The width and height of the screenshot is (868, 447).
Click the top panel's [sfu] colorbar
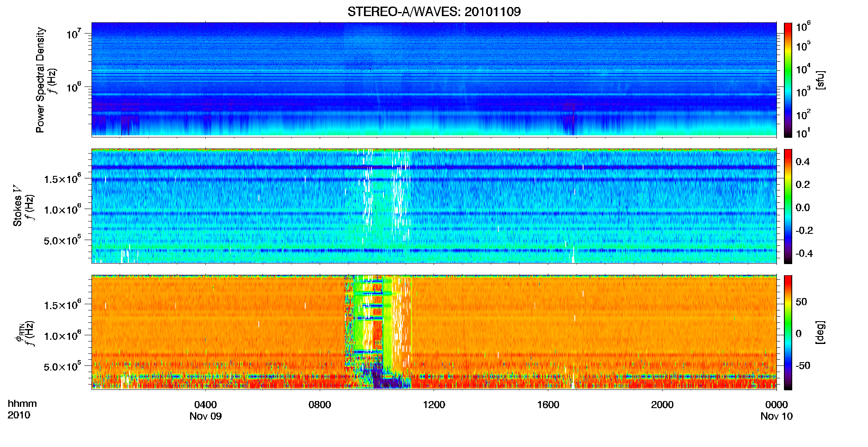788,80
